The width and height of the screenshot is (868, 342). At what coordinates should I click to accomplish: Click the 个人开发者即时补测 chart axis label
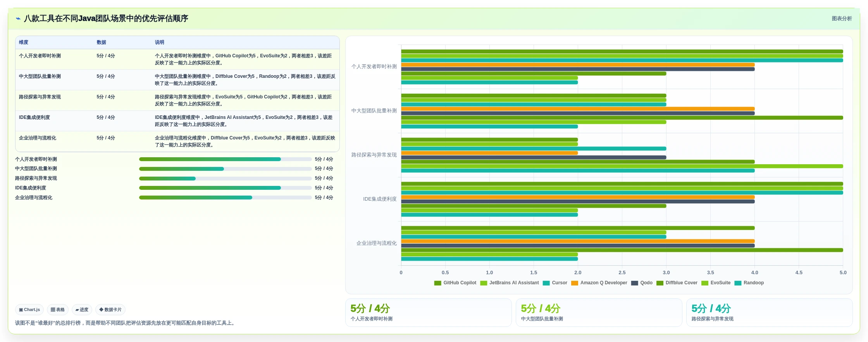click(x=374, y=67)
